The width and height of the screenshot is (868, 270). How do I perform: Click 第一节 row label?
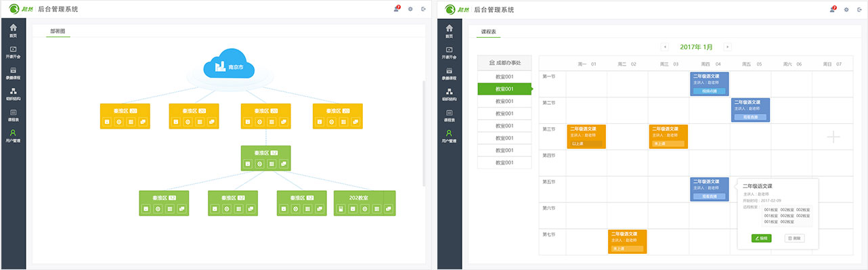(x=549, y=76)
